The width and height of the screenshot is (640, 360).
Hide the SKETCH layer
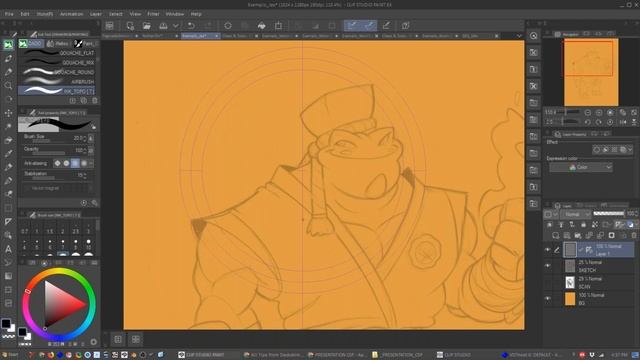[548, 266]
